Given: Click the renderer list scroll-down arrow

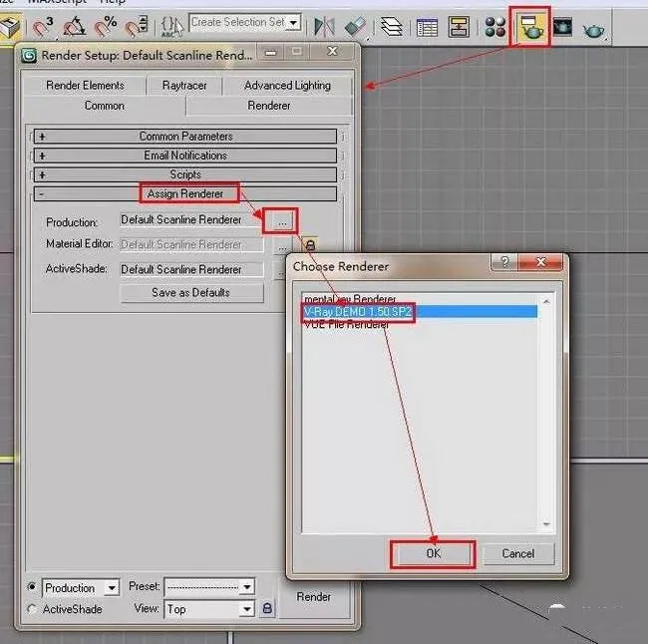Looking at the screenshot, I should (x=546, y=524).
